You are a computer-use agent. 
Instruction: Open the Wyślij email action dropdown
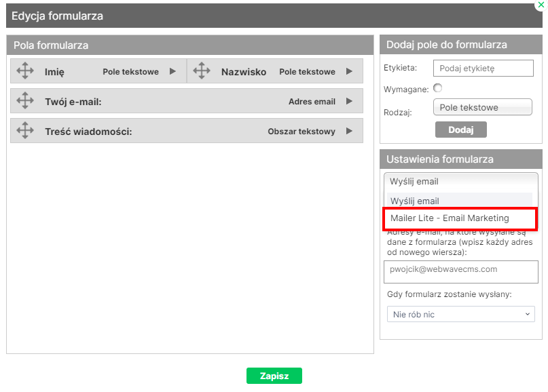(460, 182)
